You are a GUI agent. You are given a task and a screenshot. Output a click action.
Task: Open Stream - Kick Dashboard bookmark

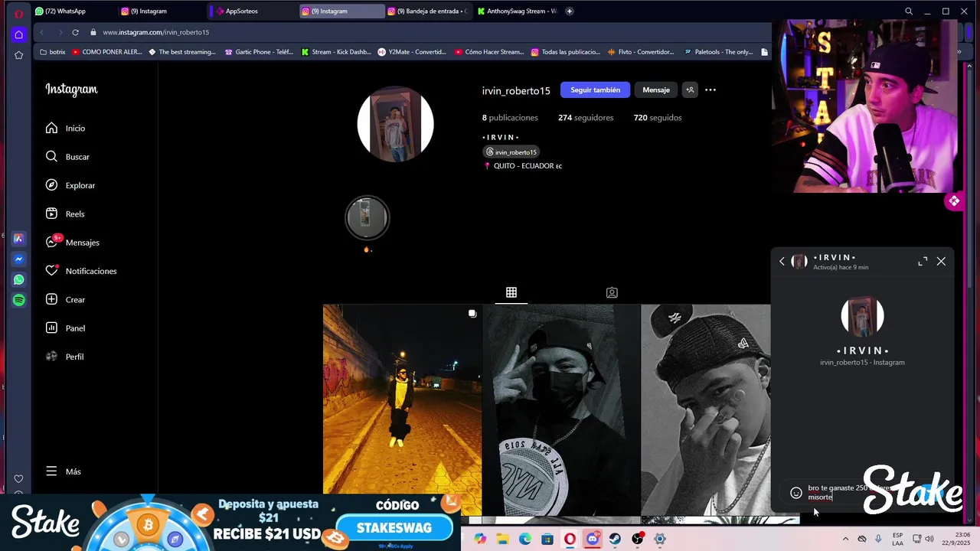[x=336, y=52]
